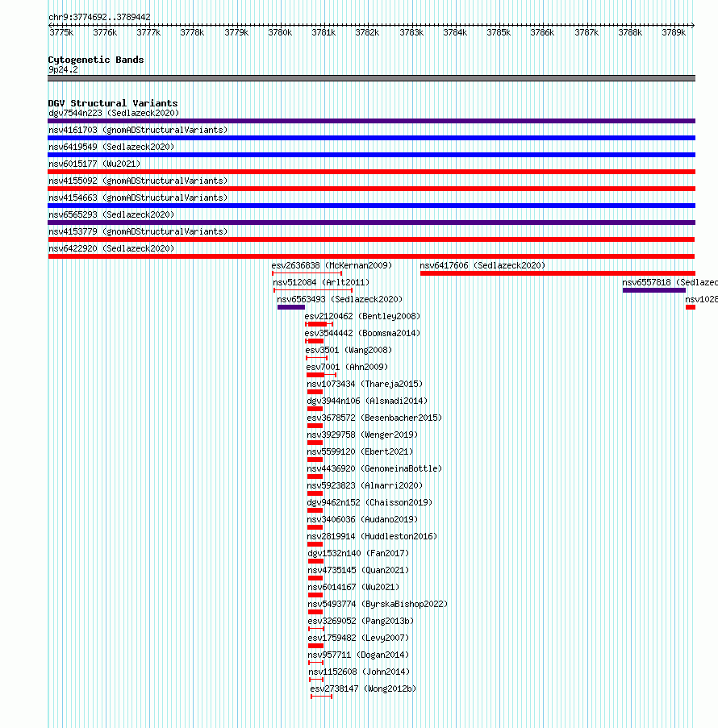Screen dimensions: 718x728
Task: Click the esv3501 (Wang2008) label
Action: tap(349, 350)
